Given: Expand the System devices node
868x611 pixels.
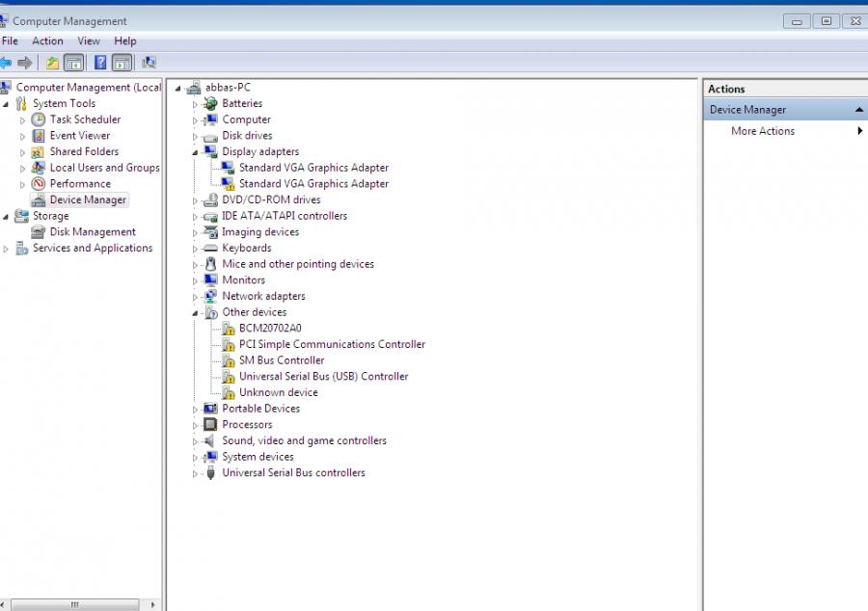Looking at the screenshot, I should pos(195,458).
